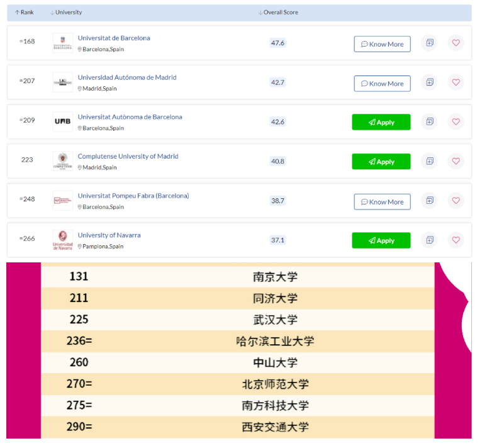Viewport: 482px width, 448px height.
Task: Click the 哈尔滨工业大学 row name
Action: (x=275, y=341)
